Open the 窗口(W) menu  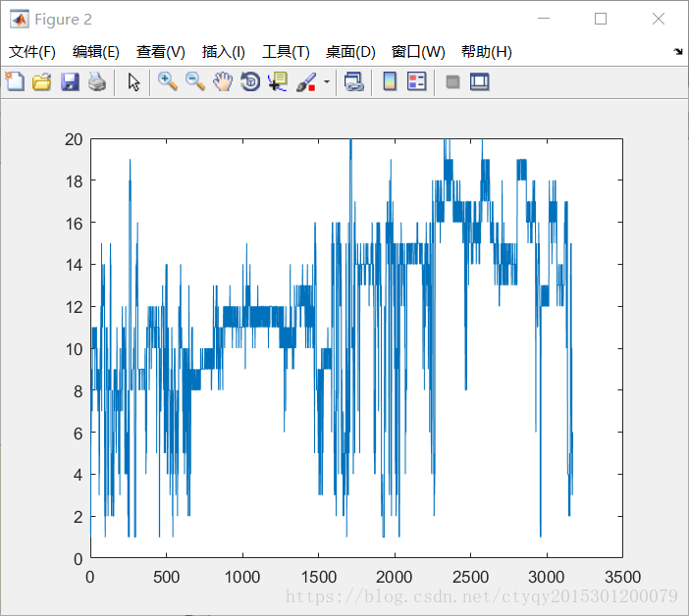click(x=418, y=52)
